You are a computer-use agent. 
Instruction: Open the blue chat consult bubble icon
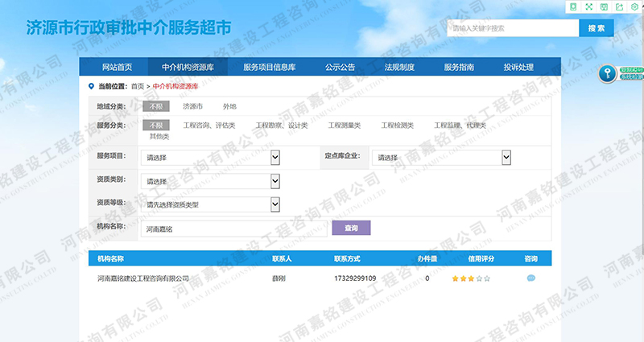coord(531,278)
